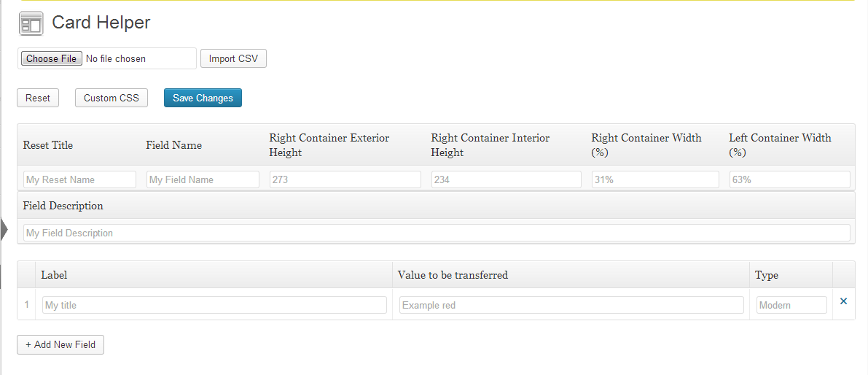This screenshot has width=868, height=375.
Task: Save changes with the blue button
Action: [x=203, y=98]
